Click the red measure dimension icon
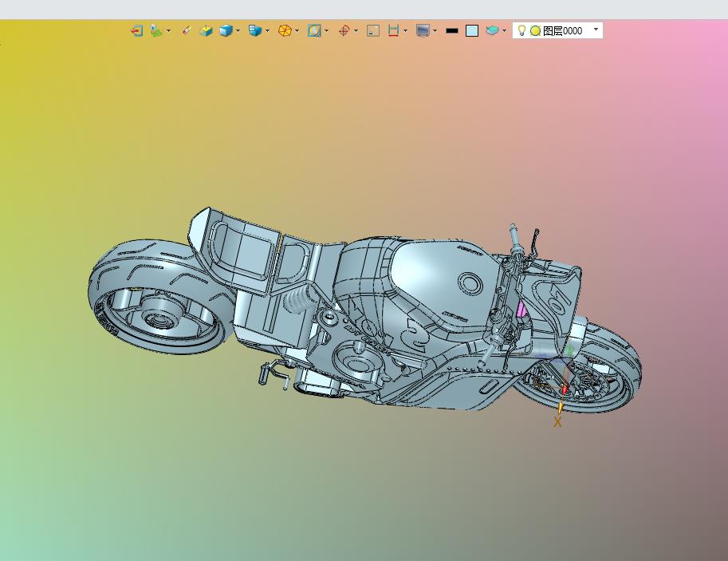The image size is (728, 561). [x=394, y=30]
